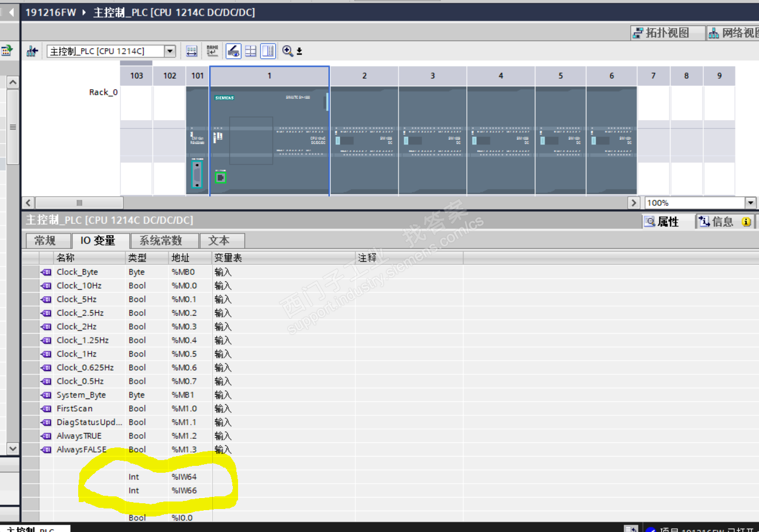Screen dimensions: 759x532
Task: Click the 地址 column header
Action: tap(190, 258)
